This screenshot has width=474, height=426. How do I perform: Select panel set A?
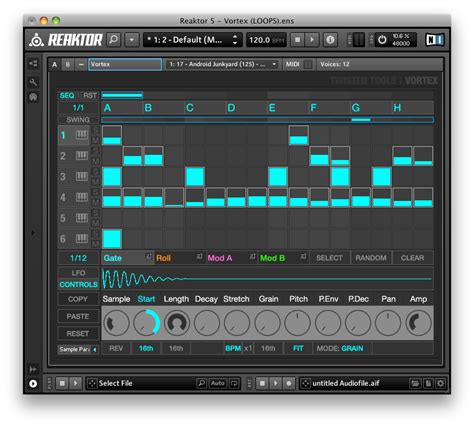click(55, 64)
